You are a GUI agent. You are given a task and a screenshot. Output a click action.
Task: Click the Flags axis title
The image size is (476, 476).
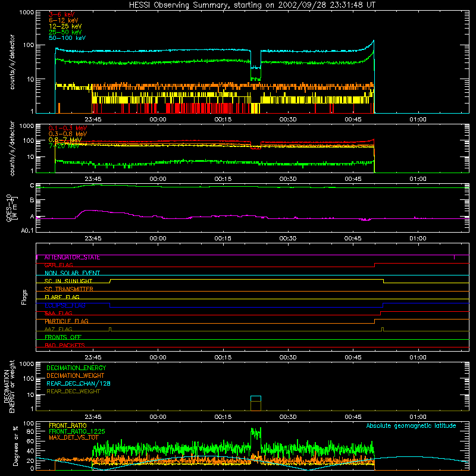point(24,297)
